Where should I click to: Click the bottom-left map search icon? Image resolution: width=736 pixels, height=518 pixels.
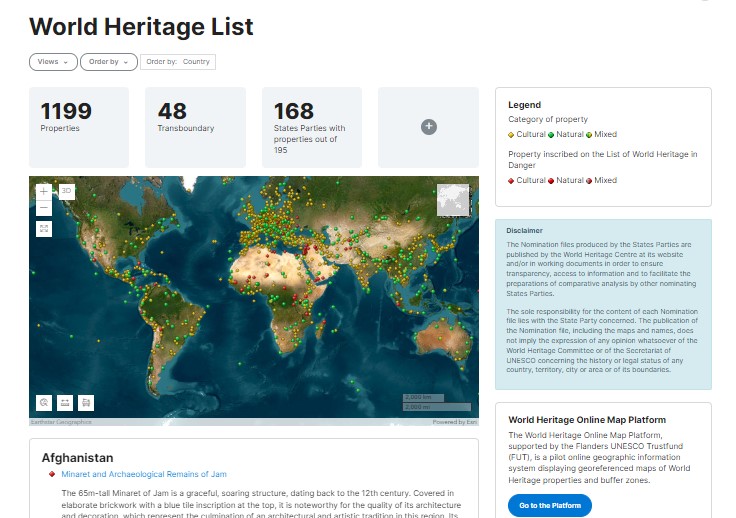coord(44,402)
